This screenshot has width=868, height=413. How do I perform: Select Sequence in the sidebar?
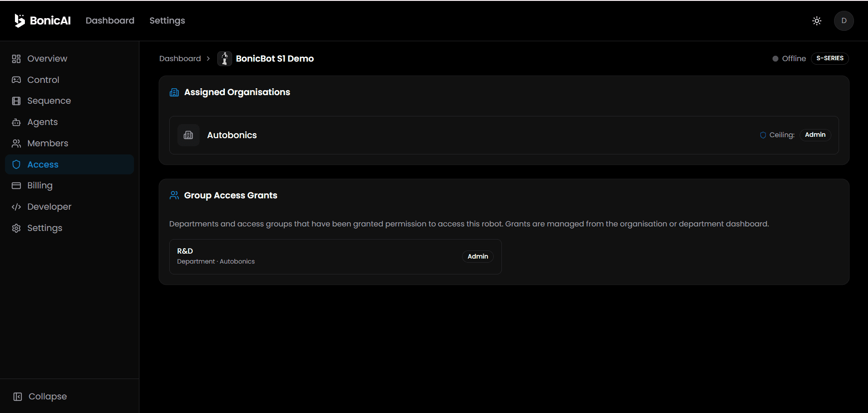(x=70, y=101)
